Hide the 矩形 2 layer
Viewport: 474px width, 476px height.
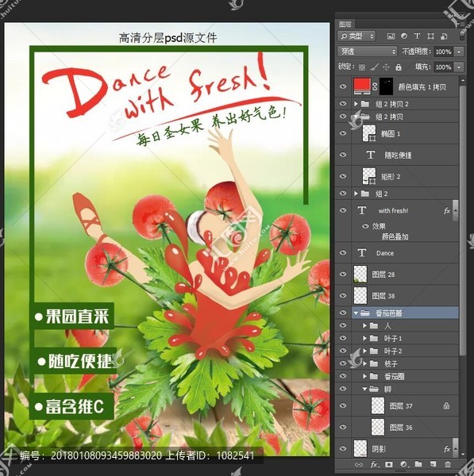343,176
